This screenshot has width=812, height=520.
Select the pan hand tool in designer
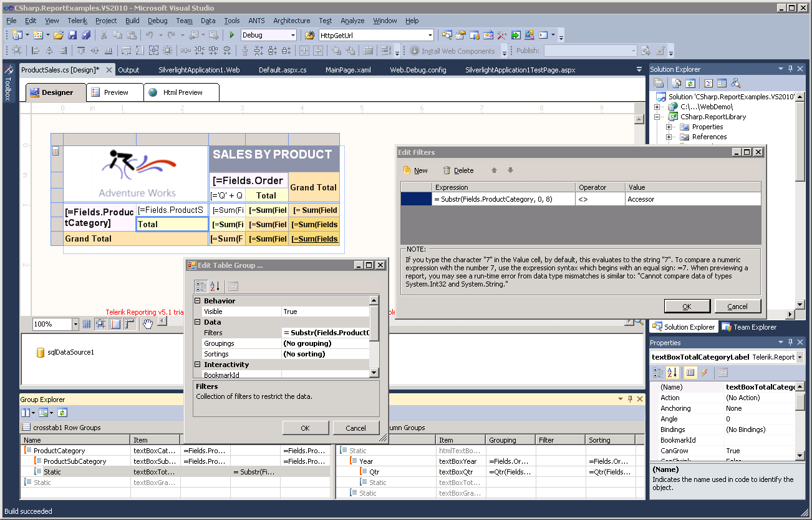coord(148,324)
